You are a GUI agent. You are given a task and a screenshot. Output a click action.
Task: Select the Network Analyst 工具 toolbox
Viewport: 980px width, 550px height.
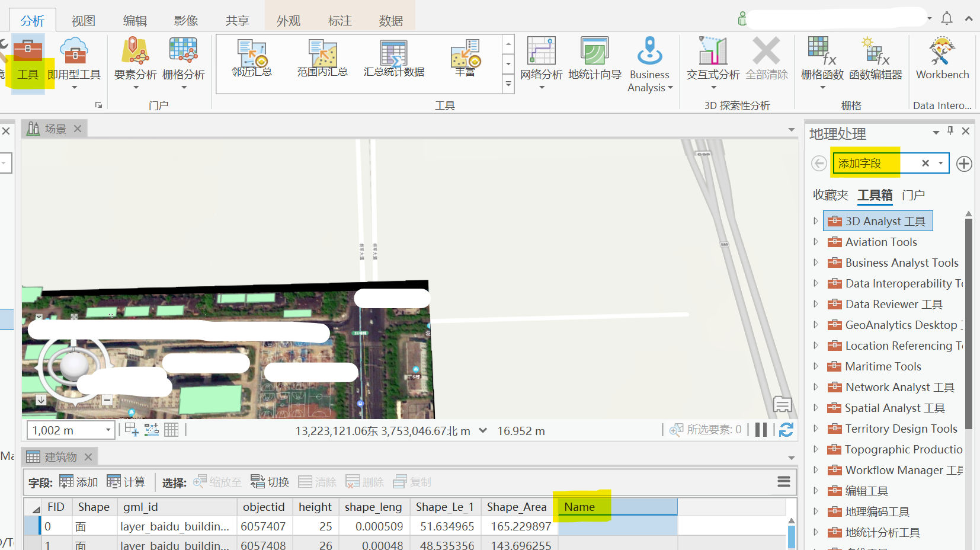pos(892,387)
